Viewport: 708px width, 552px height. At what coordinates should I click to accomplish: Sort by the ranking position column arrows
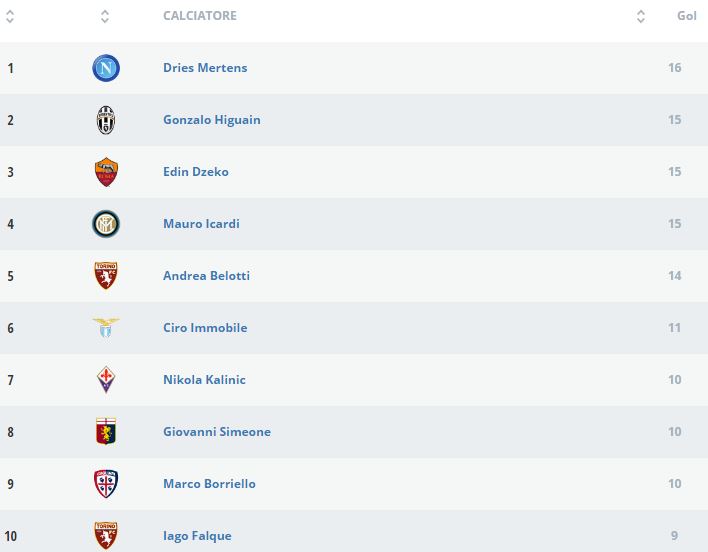[x=10, y=17]
